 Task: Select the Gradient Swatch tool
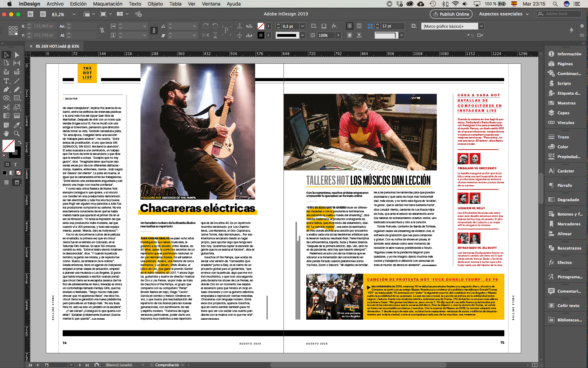pos(6,116)
